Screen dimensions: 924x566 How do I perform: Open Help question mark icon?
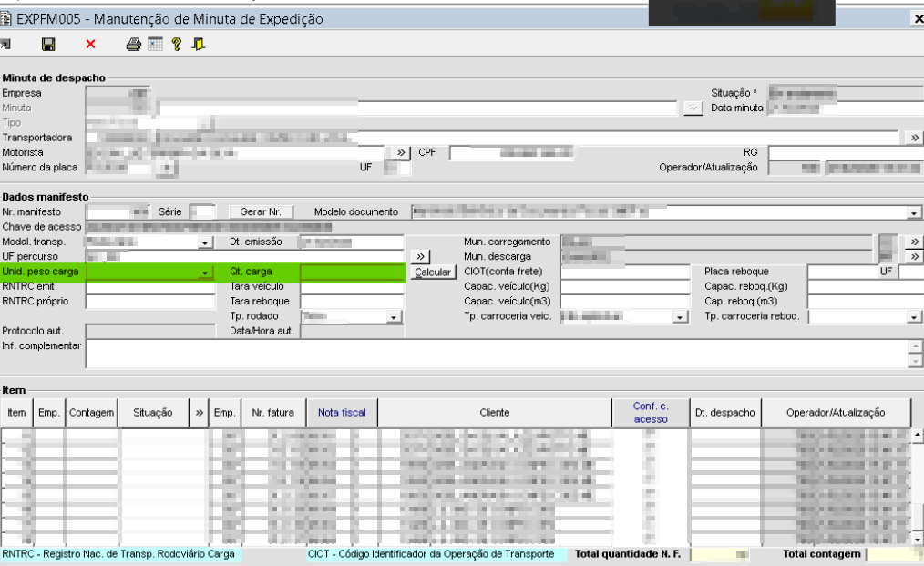coord(176,45)
